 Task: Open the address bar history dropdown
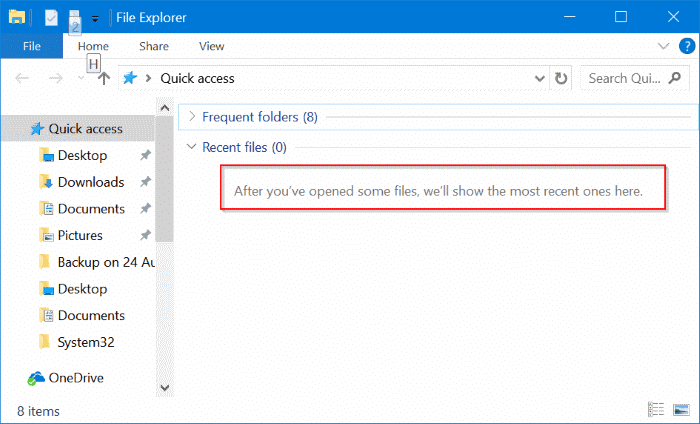[x=539, y=79]
